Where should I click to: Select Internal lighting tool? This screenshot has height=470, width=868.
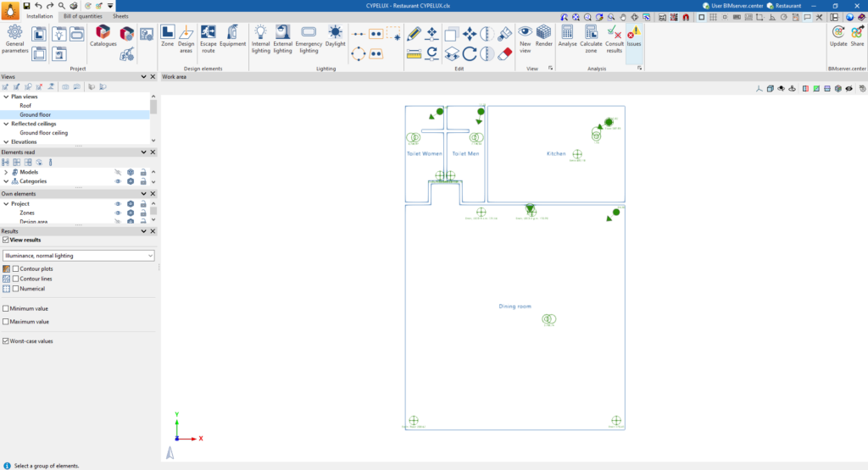click(x=260, y=38)
